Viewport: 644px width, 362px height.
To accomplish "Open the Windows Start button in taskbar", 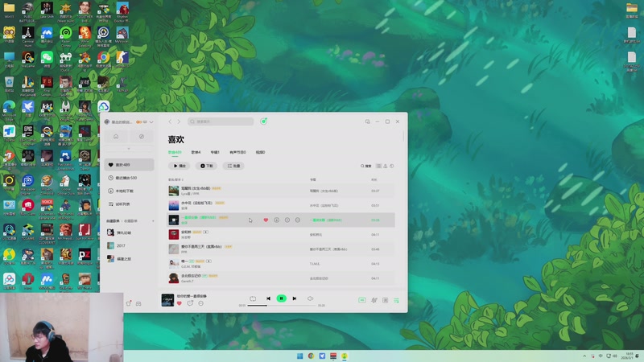I will 299,356.
